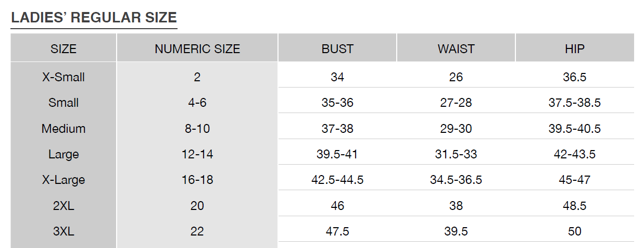Click the 3XL size row label

tap(64, 231)
